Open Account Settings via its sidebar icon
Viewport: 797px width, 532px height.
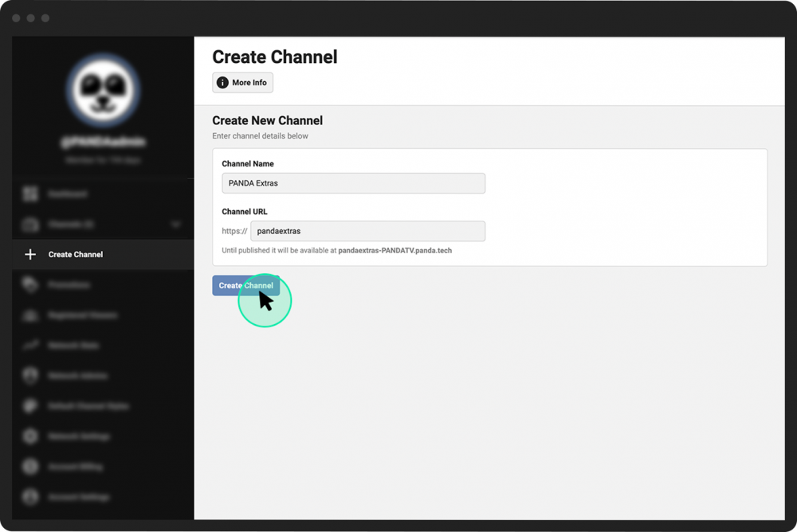[29, 497]
